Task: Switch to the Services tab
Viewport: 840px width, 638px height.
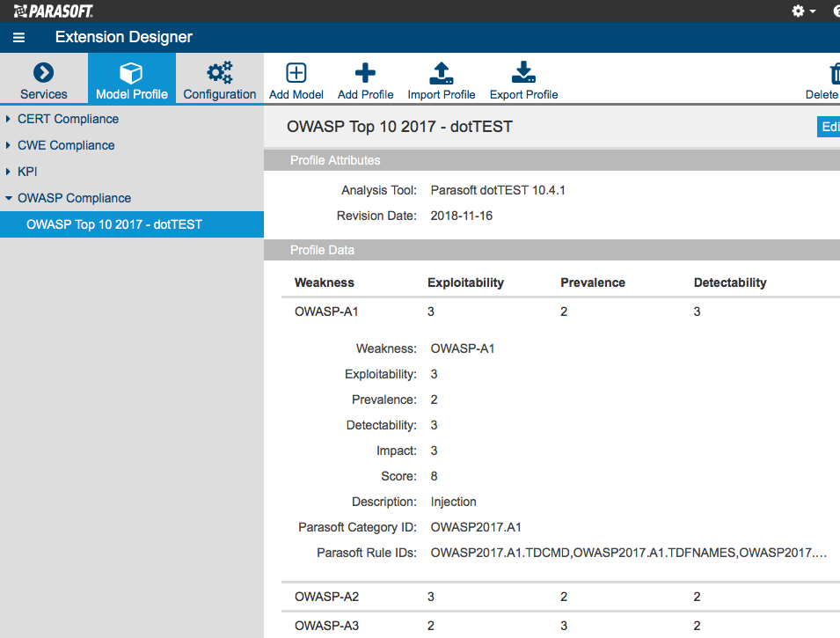Action: pos(44,78)
